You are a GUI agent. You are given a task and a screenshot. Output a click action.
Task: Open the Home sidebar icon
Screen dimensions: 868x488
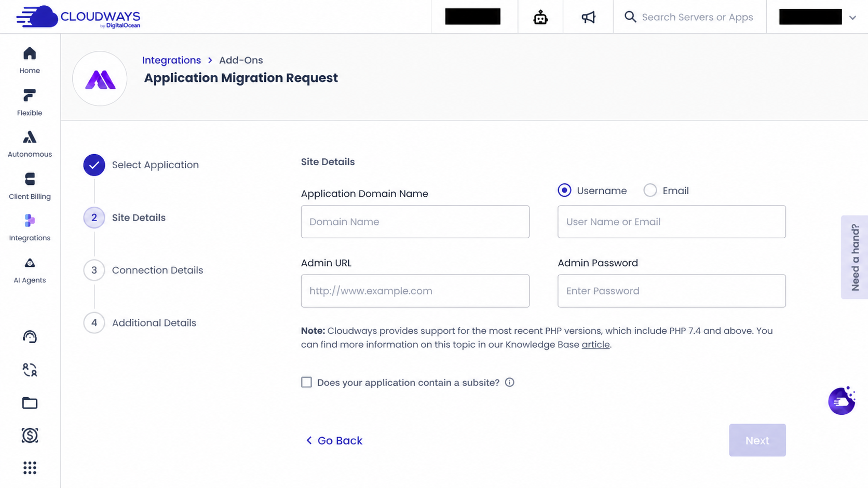click(x=30, y=60)
